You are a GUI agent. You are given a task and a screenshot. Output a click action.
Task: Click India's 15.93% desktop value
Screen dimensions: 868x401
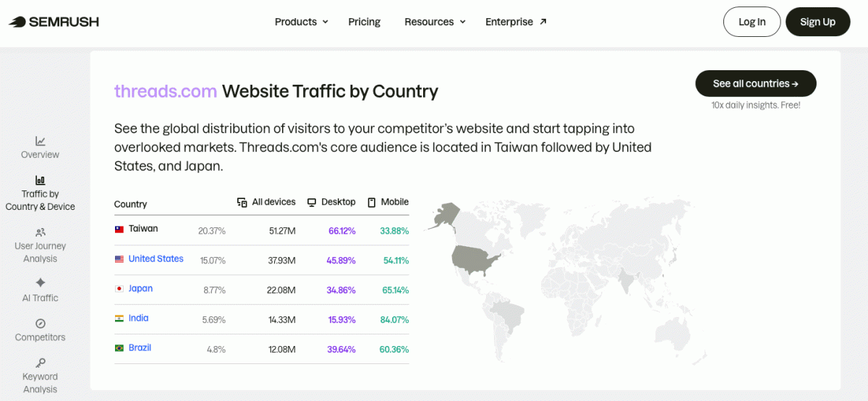(342, 320)
